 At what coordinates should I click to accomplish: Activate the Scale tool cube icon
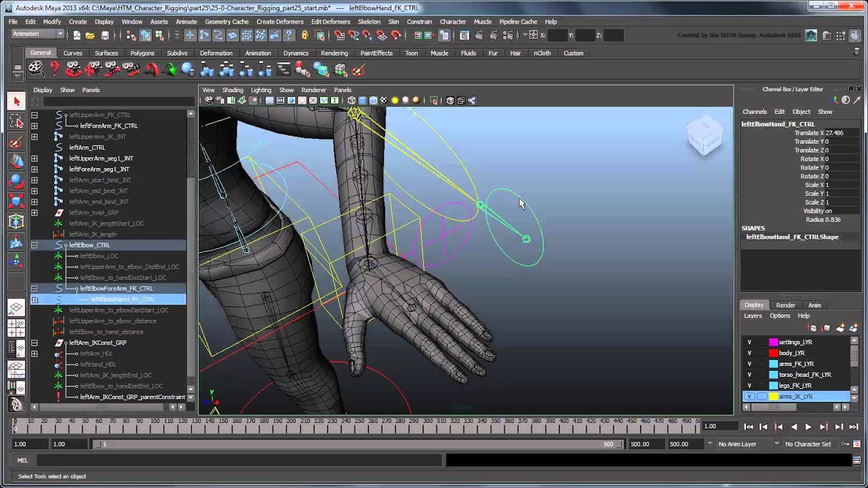16,201
